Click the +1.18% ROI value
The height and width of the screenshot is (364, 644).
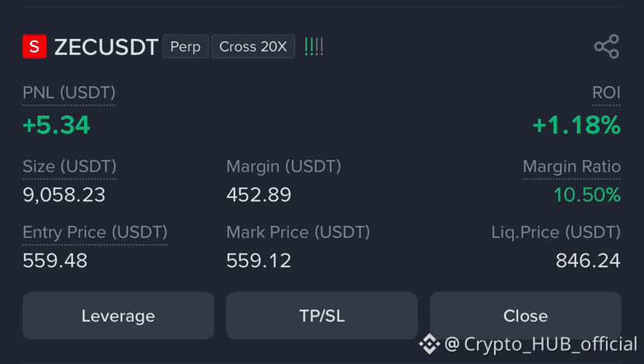pos(576,125)
